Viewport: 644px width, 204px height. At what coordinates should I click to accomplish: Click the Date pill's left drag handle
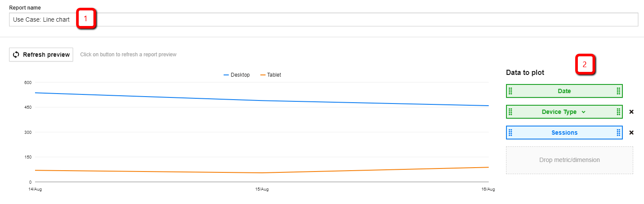510,91
